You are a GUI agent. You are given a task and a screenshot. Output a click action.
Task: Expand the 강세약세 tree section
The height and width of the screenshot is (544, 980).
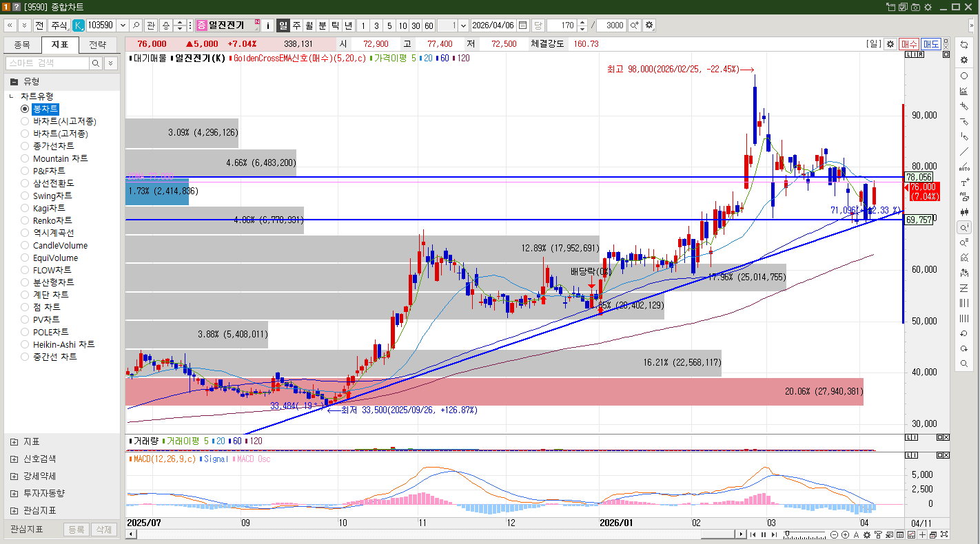tap(14, 476)
